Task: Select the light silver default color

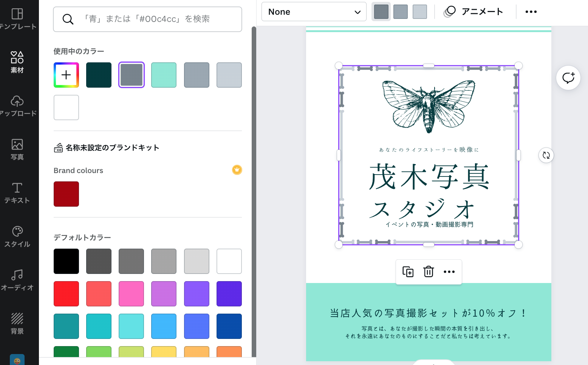Action: [x=197, y=261]
